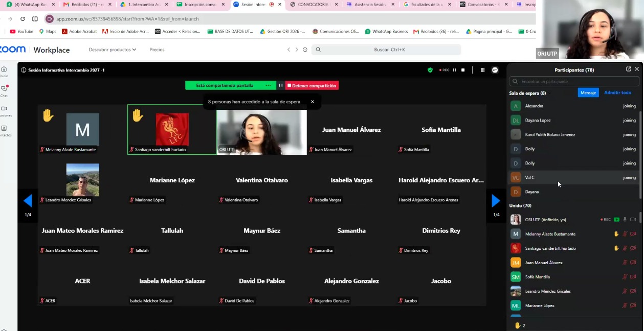Open the Chat icon in Zoom sidebar
The height and width of the screenshot is (331, 644).
(x=4, y=88)
